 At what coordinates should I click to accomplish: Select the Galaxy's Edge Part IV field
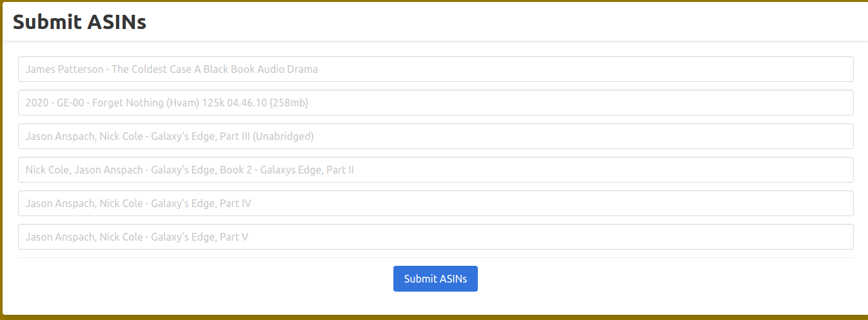point(436,203)
